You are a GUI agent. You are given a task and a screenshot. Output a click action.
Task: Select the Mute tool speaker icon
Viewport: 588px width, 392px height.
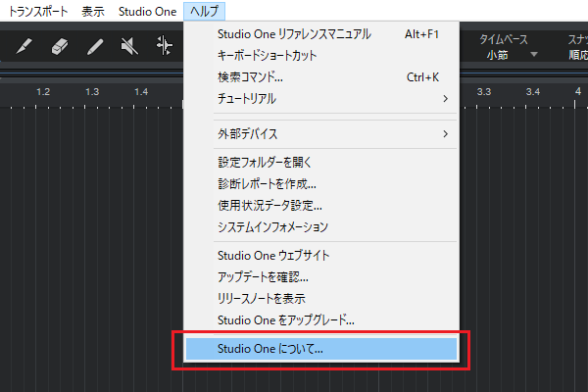129,46
